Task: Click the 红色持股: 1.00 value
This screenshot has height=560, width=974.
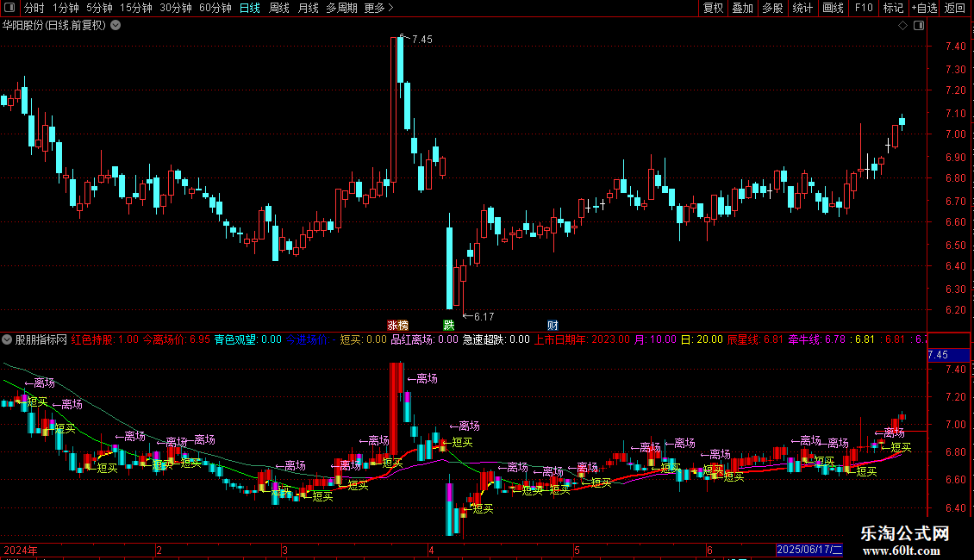Action: point(105,339)
